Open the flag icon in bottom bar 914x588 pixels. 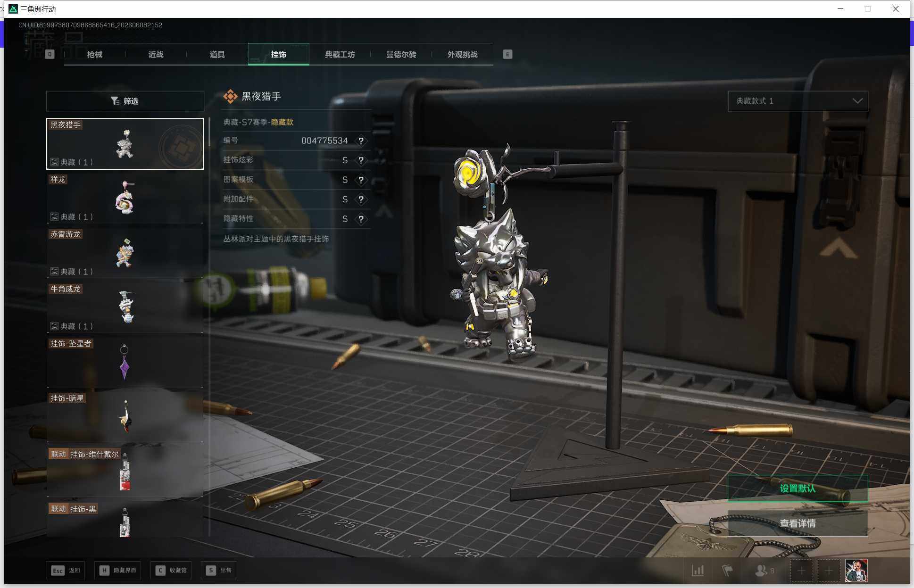727,571
